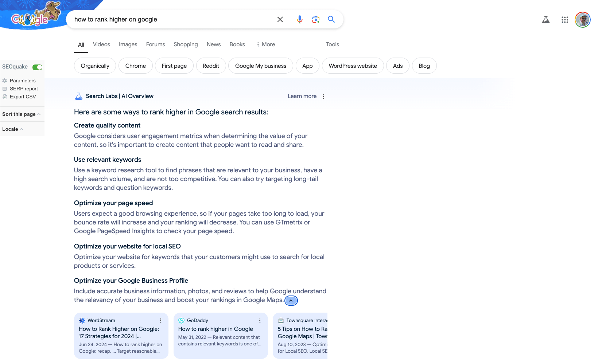Click the blue search magnifier icon
Viewport: 598px width, 364px height.
331,19
